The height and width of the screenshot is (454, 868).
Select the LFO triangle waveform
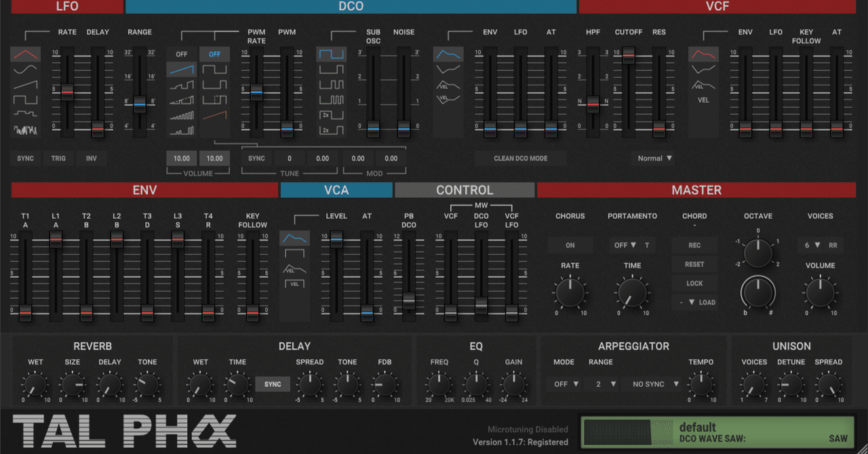25,54
